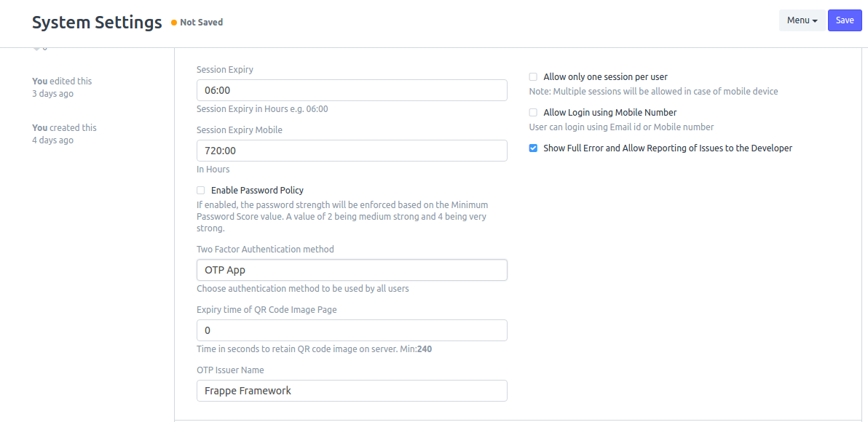Uncheck the Show Full Error checkbox
Image resolution: width=868 pixels, height=422 pixels.
point(533,148)
